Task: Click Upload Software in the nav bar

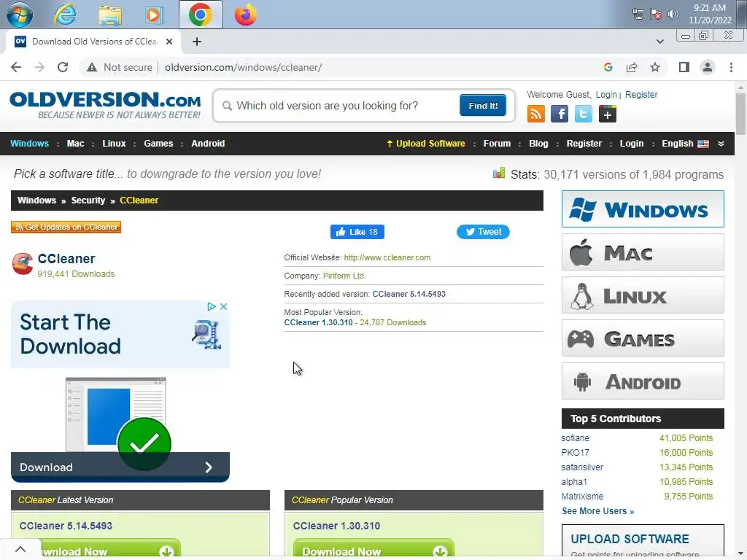Action: click(x=425, y=144)
